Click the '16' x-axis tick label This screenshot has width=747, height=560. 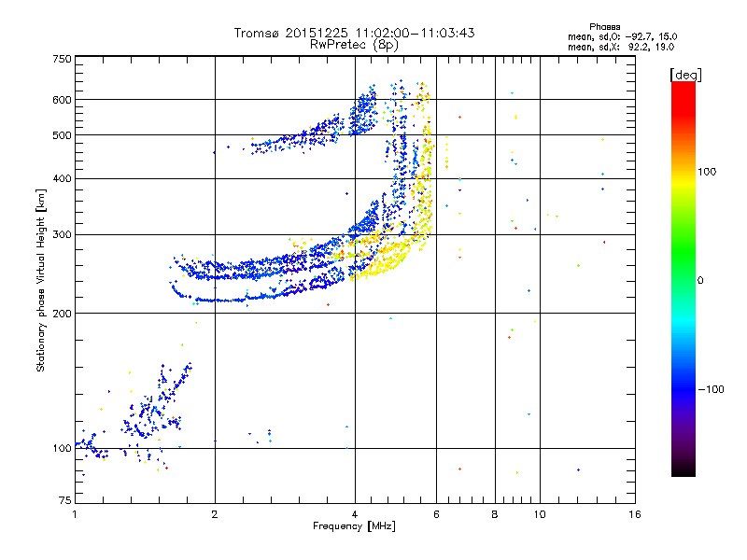[635, 514]
